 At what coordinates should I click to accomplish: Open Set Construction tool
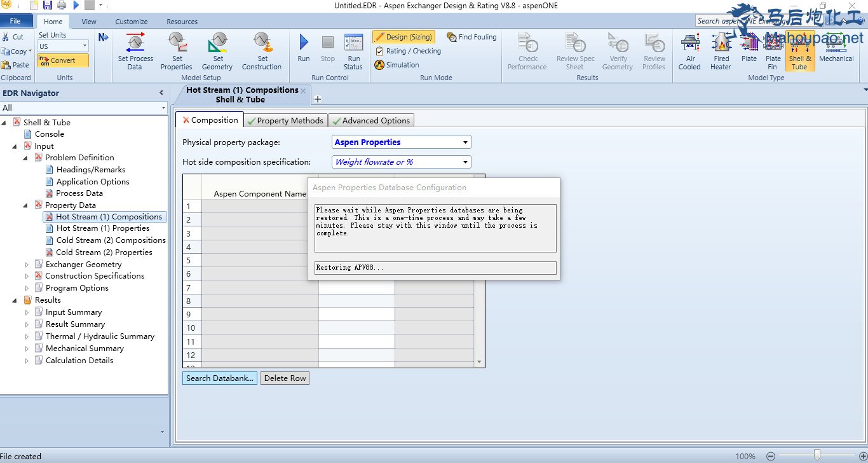pyautogui.click(x=262, y=52)
